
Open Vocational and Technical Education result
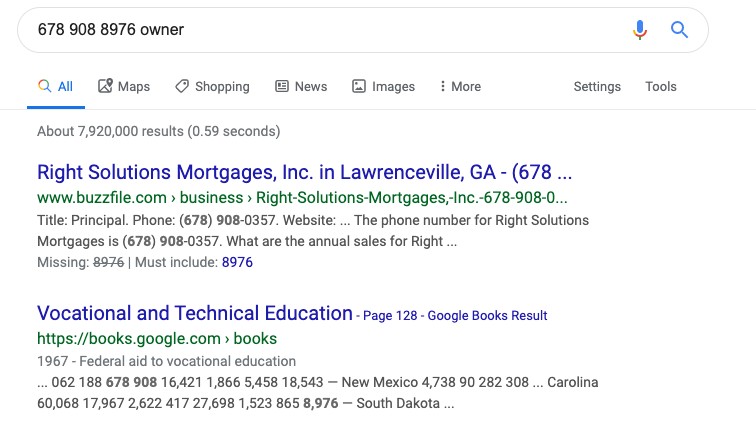point(195,313)
